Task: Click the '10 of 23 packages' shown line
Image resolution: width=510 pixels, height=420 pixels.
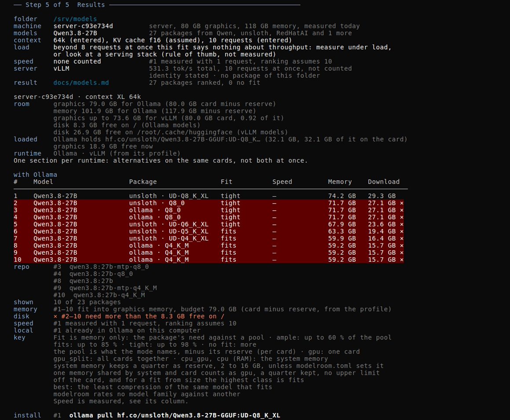Action: [x=87, y=302]
